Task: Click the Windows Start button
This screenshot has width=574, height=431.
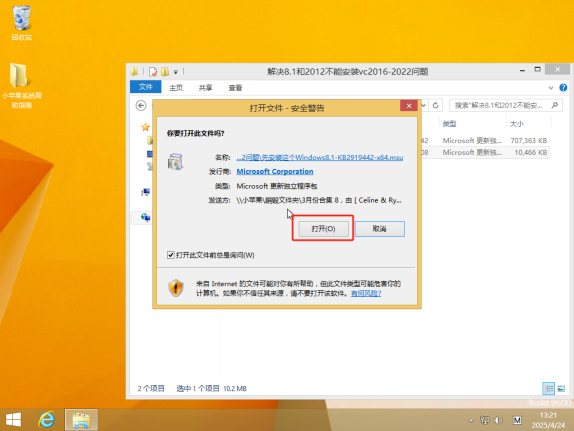Action: click(14, 420)
